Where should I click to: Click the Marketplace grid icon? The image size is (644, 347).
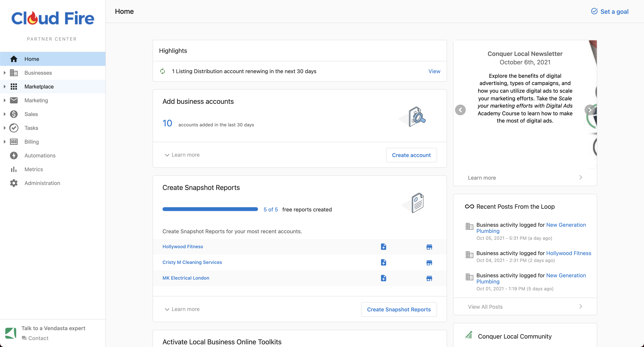14,86
